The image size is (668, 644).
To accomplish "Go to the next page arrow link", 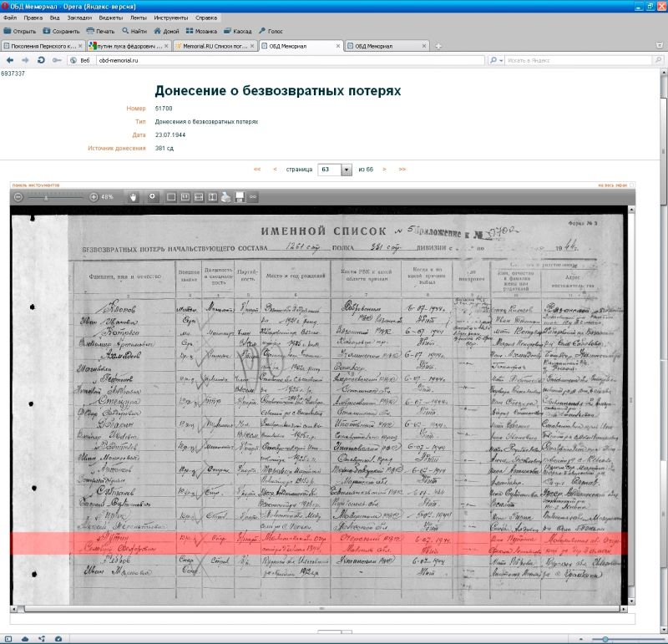I will tap(384, 170).
